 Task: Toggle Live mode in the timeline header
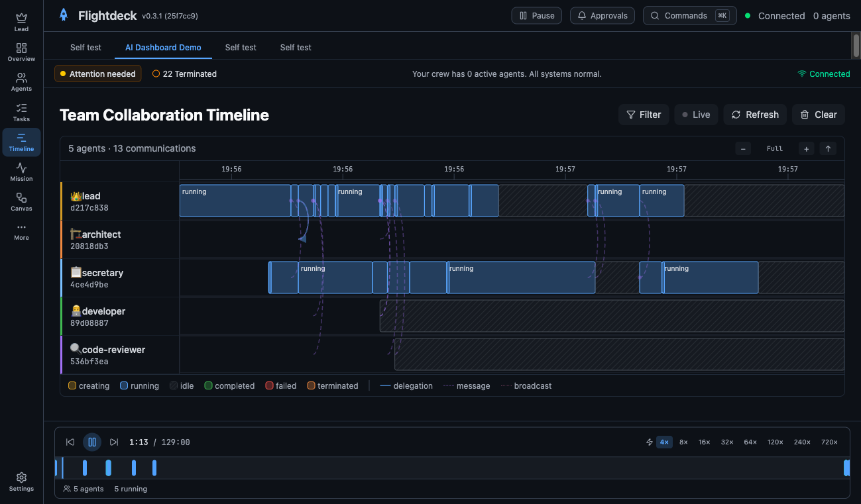click(x=696, y=115)
